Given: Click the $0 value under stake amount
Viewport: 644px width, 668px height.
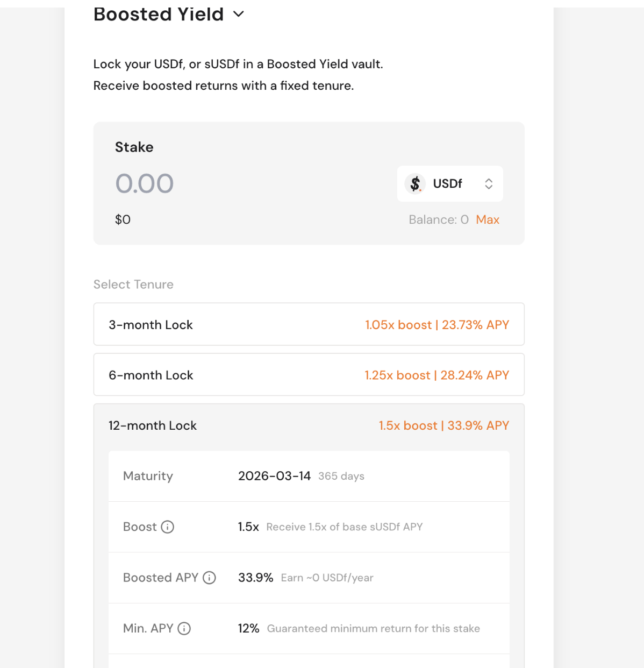Looking at the screenshot, I should click(x=123, y=219).
